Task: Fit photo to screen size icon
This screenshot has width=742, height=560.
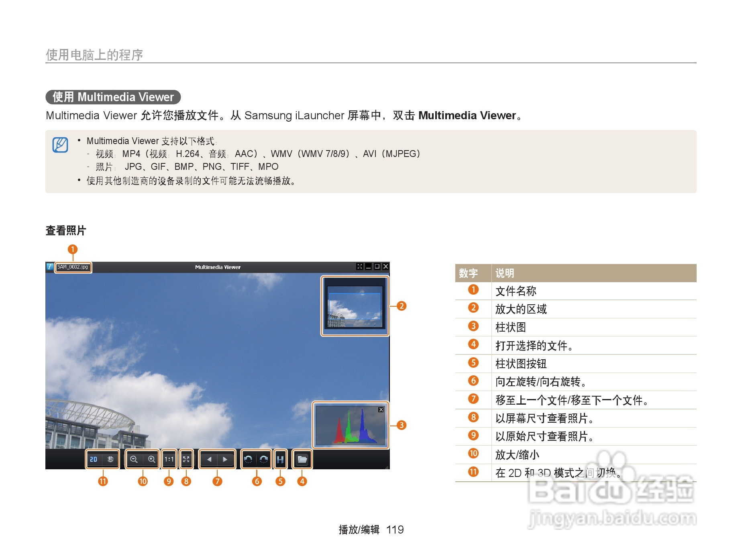Action: (186, 459)
